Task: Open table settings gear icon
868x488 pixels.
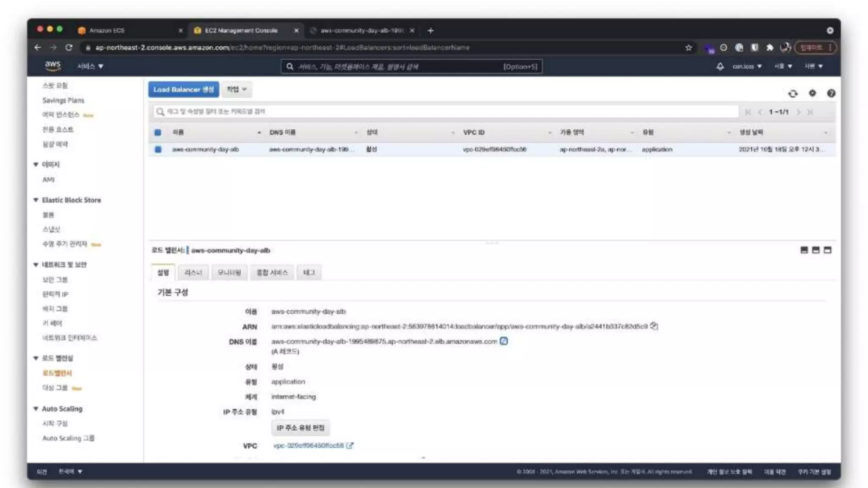Action: click(812, 93)
